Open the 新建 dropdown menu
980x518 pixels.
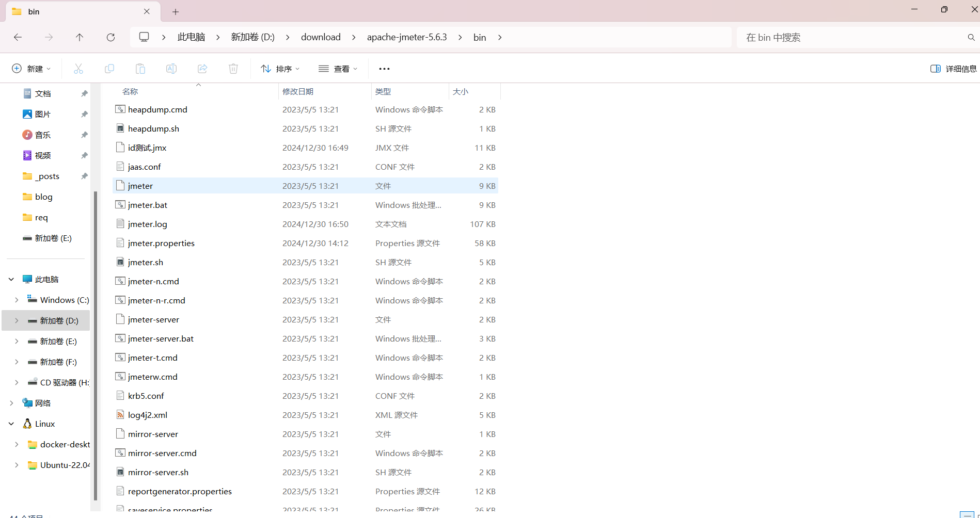pos(31,69)
